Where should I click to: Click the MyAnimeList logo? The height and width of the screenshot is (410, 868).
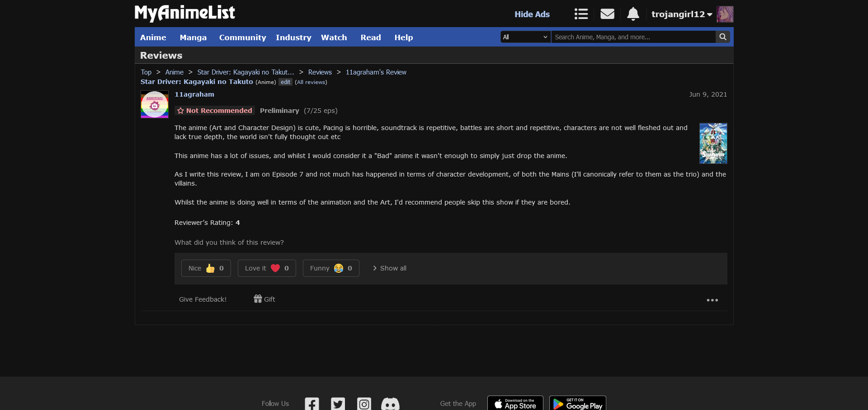(184, 13)
